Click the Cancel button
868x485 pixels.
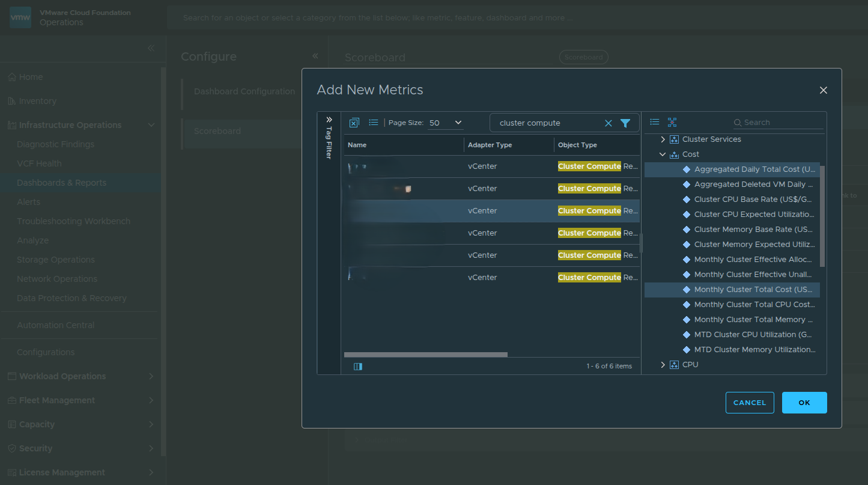[x=750, y=402]
